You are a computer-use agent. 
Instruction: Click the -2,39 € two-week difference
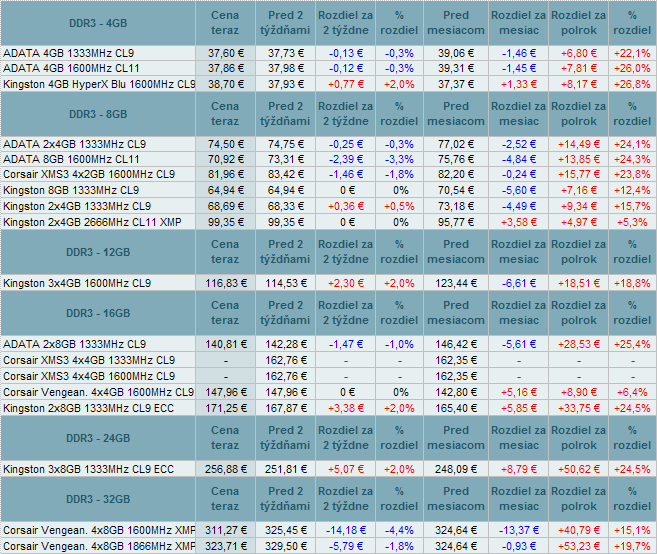click(346, 159)
